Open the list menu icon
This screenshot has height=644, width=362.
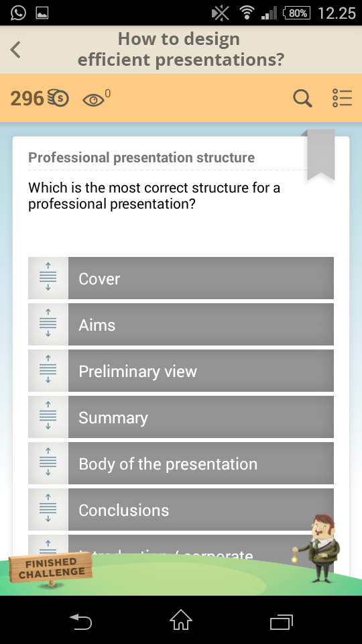342,99
